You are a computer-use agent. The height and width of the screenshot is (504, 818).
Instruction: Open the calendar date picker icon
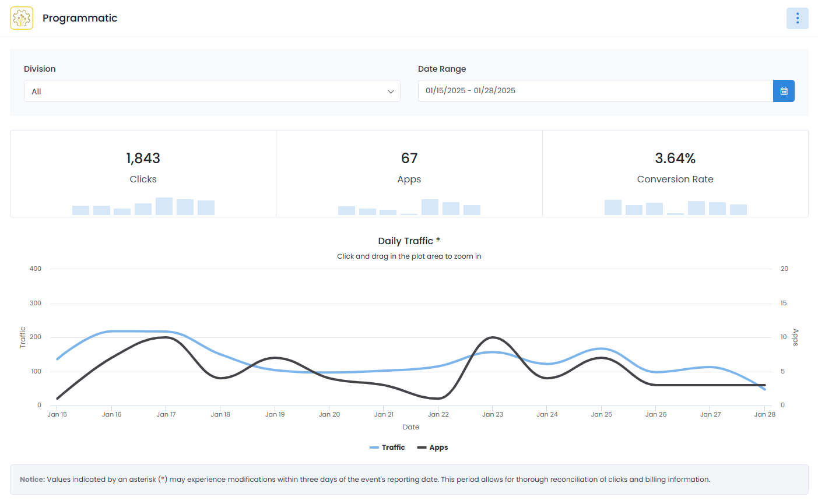784,91
